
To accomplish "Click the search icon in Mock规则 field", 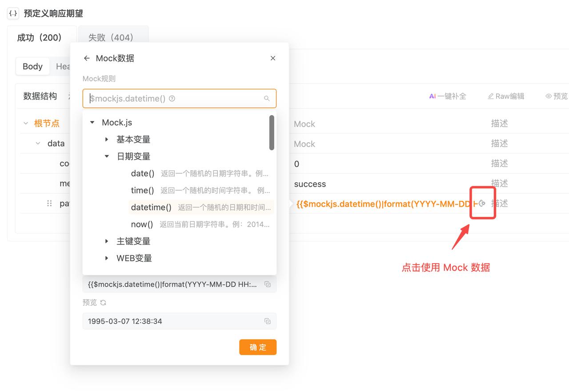I will pos(267,99).
